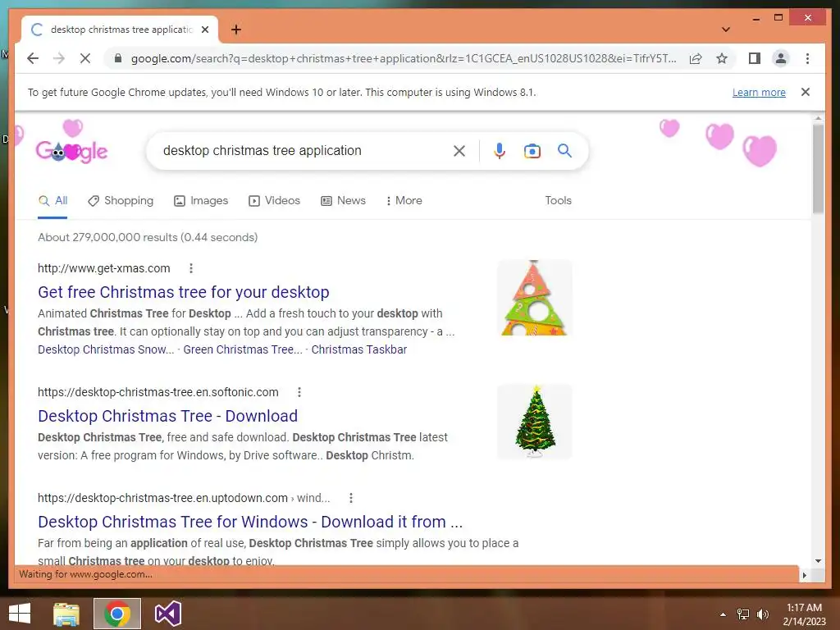This screenshot has width=840, height=630.
Task: Select the All results tab
Action: [53, 201]
